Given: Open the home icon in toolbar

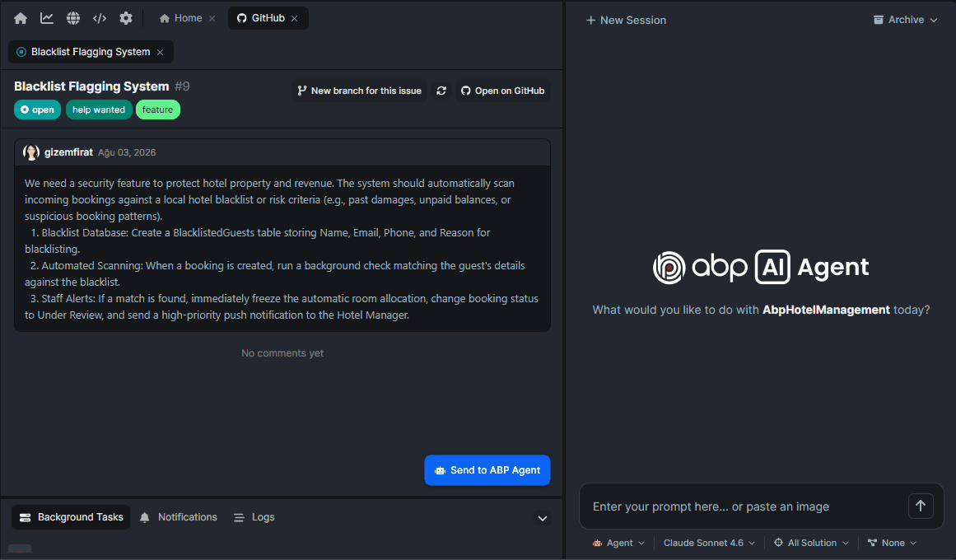Looking at the screenshot, I should pyautogui.click(x=21, y=18).
